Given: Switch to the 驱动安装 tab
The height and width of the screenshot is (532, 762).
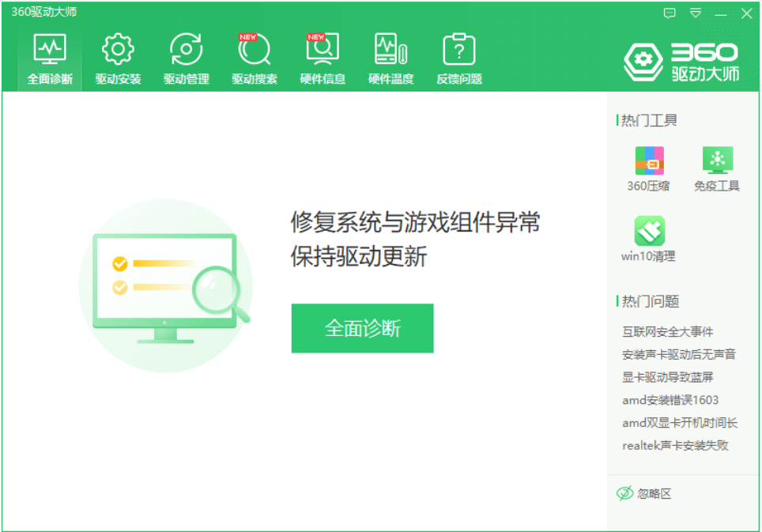Looking at the screenshot, I should coord(118,60).
